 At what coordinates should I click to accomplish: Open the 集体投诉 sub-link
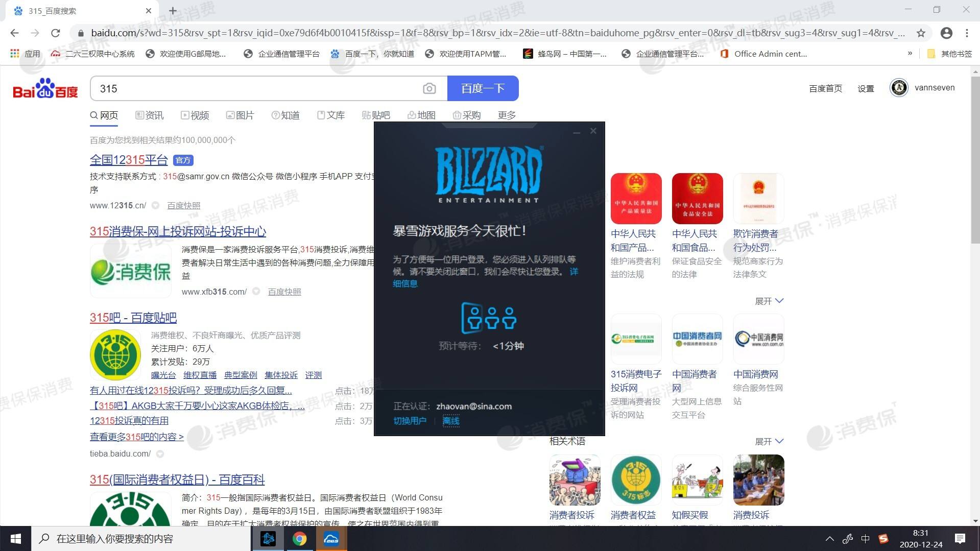click(x=281, y=375)
